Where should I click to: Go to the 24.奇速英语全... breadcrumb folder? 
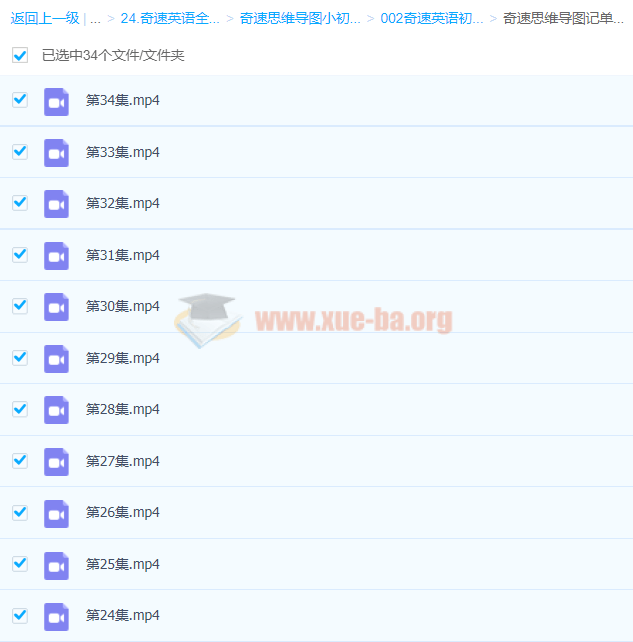click(x=170, y=19)
